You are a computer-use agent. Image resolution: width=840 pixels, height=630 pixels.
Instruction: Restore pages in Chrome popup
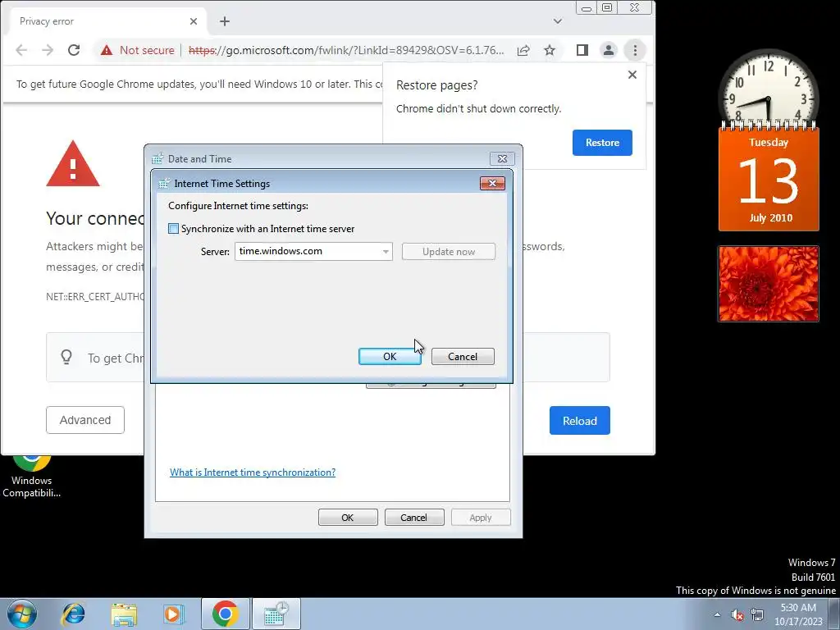click(602, 143)
